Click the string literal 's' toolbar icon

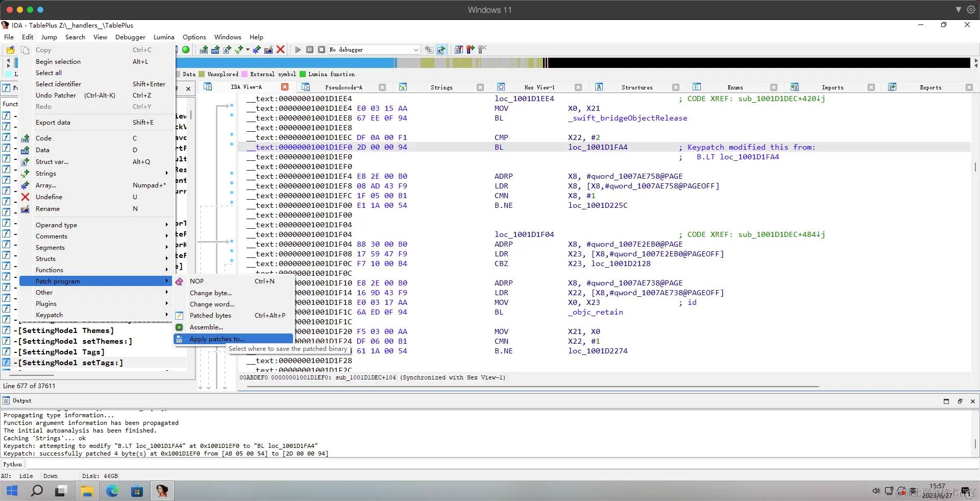(239, 50)
